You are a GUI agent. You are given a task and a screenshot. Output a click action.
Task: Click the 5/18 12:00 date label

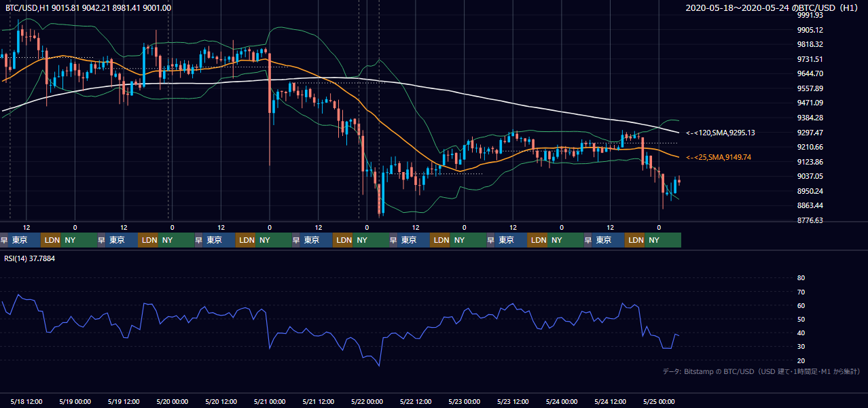point(26,402)
